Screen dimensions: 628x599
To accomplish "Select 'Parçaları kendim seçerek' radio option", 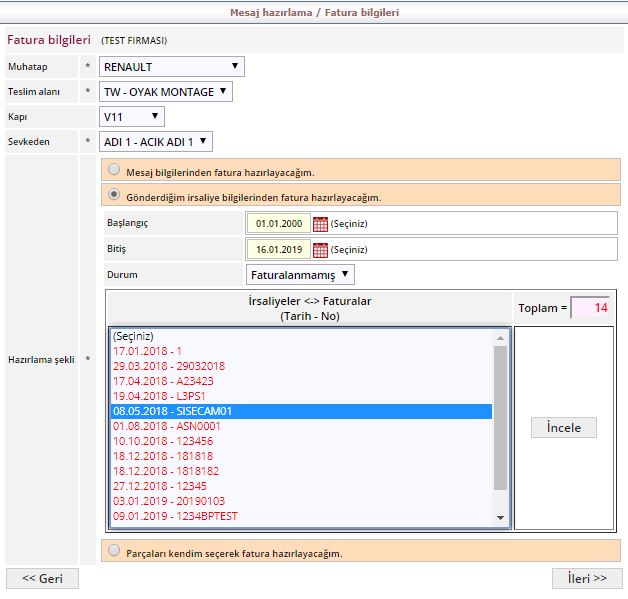I will [x=115, y=551].
